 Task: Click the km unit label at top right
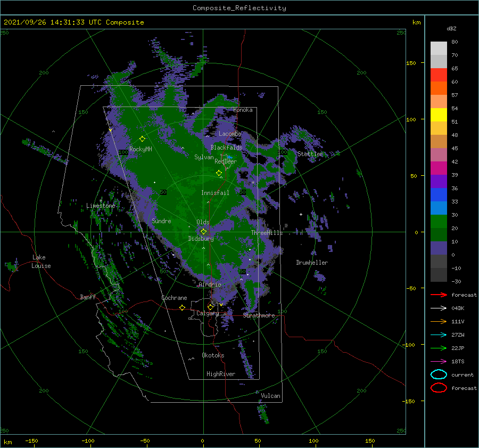tap(416, 22)
